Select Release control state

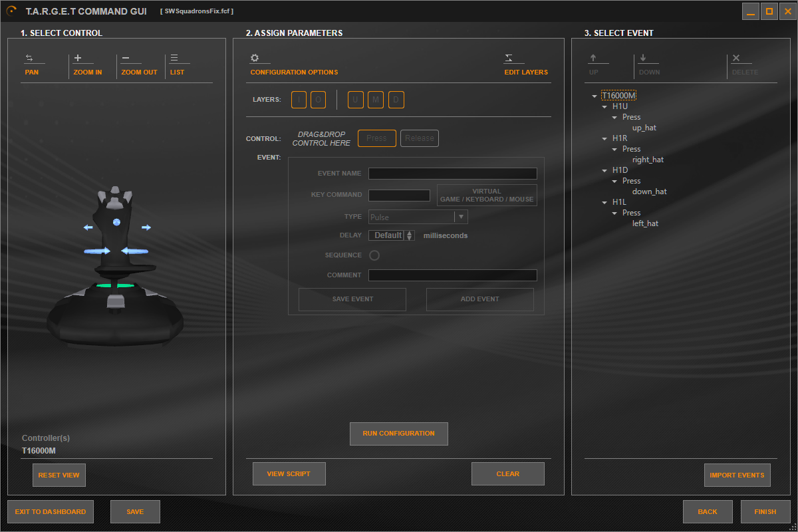[x=420, y=138]
